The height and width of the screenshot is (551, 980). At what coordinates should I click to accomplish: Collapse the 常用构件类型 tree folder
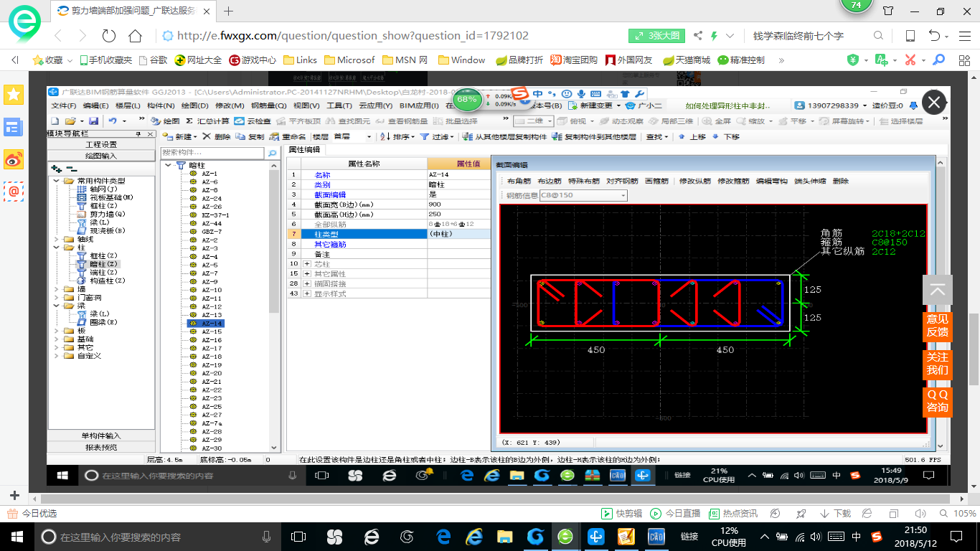57,181
